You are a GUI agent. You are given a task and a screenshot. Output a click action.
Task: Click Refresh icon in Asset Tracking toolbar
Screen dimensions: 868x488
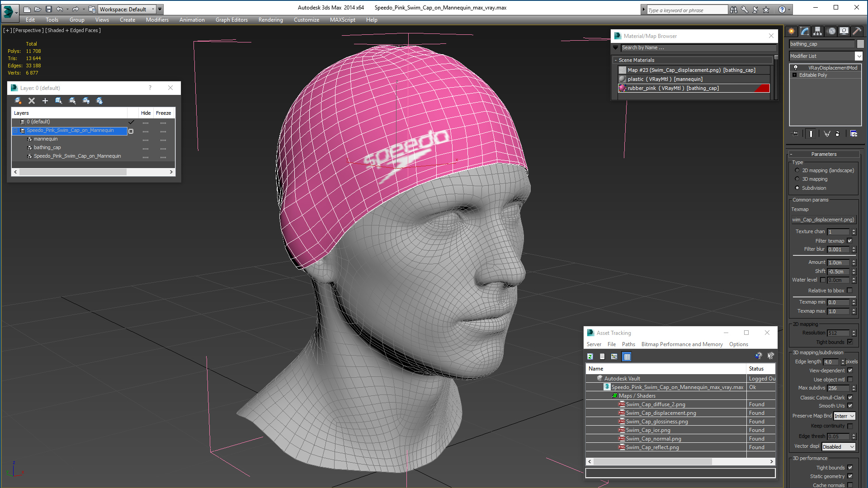(590, 357)
